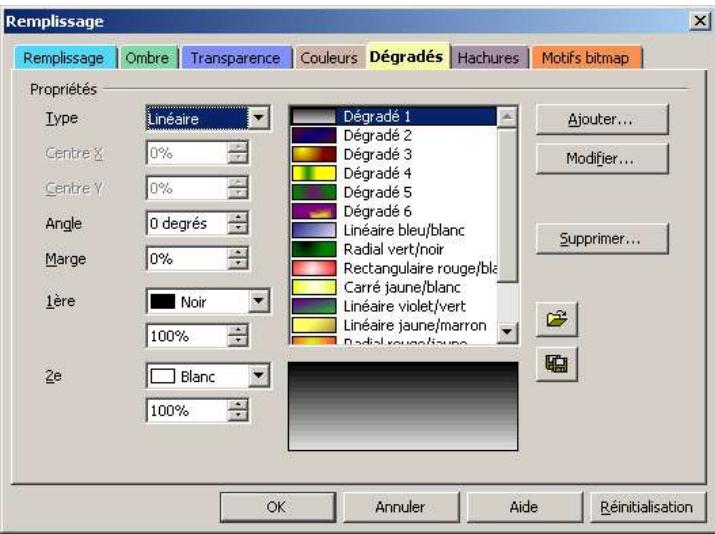715x534 pixels.
Task: Click the load gradient list folder icon
Action: click(557, 319)
